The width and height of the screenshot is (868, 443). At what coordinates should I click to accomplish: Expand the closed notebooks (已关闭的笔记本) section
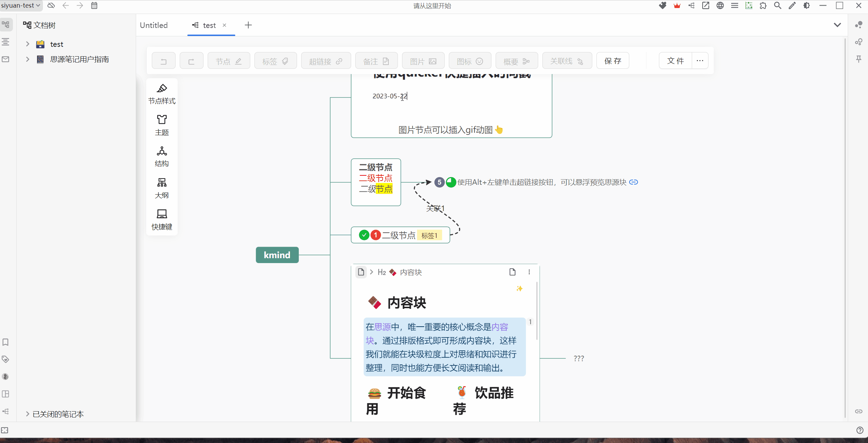click(28, 414)
